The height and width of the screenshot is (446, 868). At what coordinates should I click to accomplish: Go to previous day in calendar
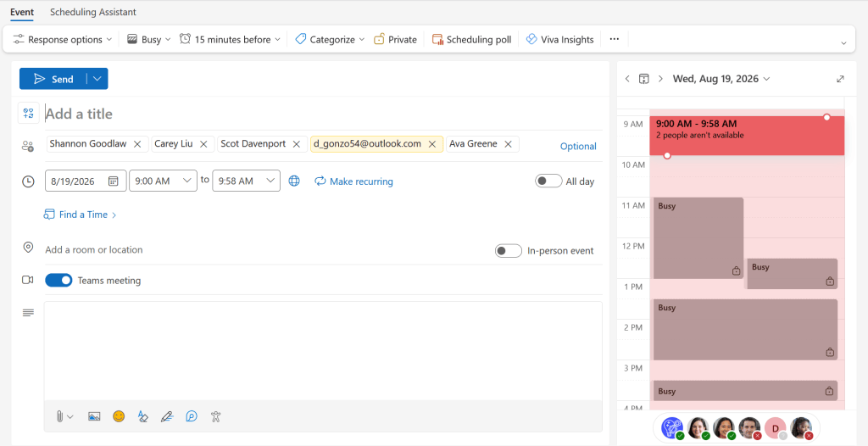[x=627, y=79]
